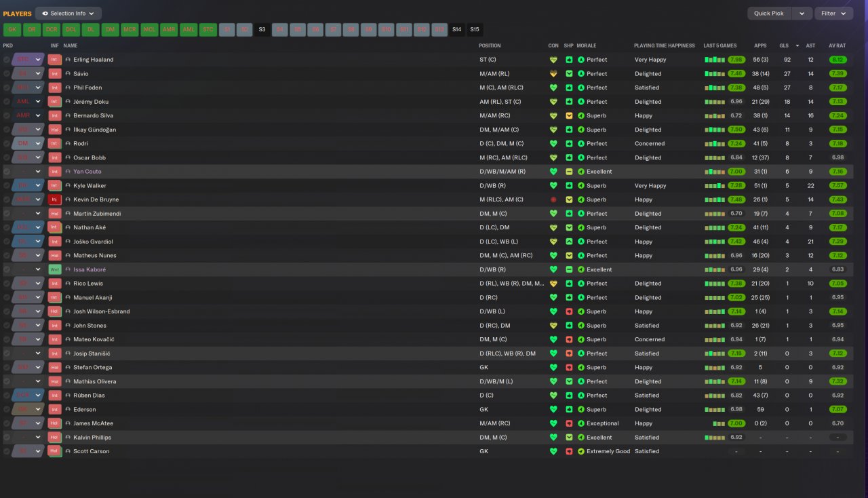The image size is (868, 498).
Task: Click the person icon beside John Stones
Action: 68,326
